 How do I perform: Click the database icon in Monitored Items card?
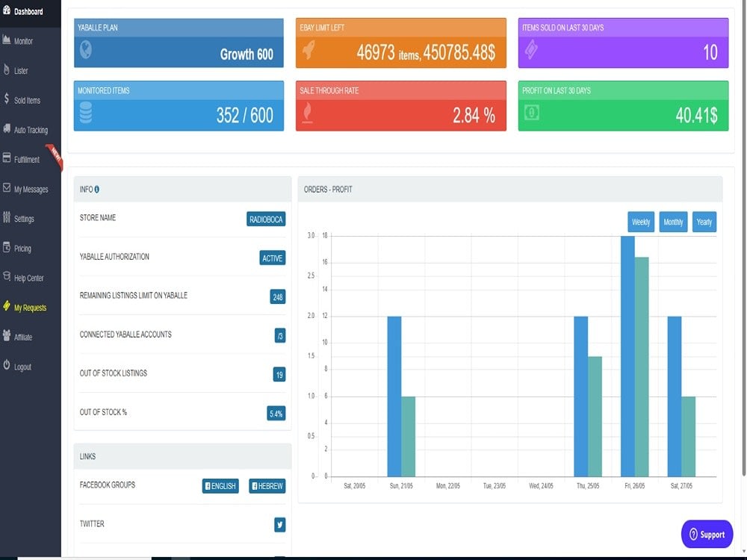tap(86, 113)
